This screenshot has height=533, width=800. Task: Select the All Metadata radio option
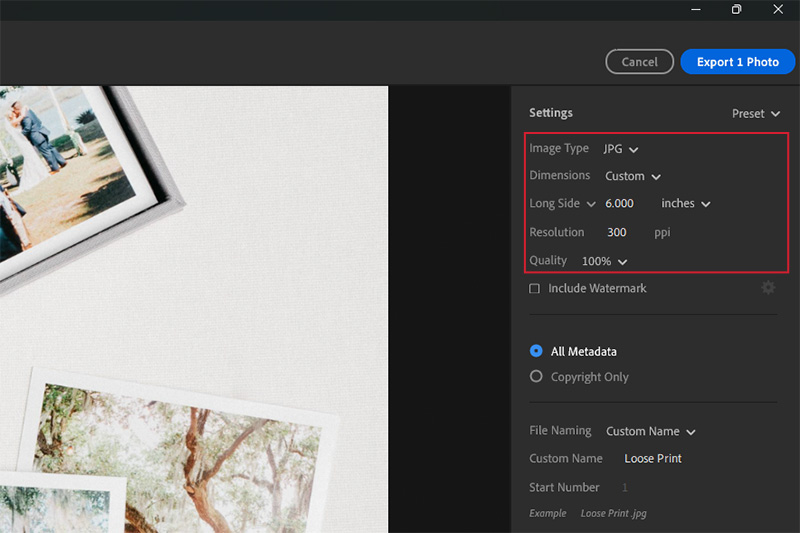tap(536, 352)
